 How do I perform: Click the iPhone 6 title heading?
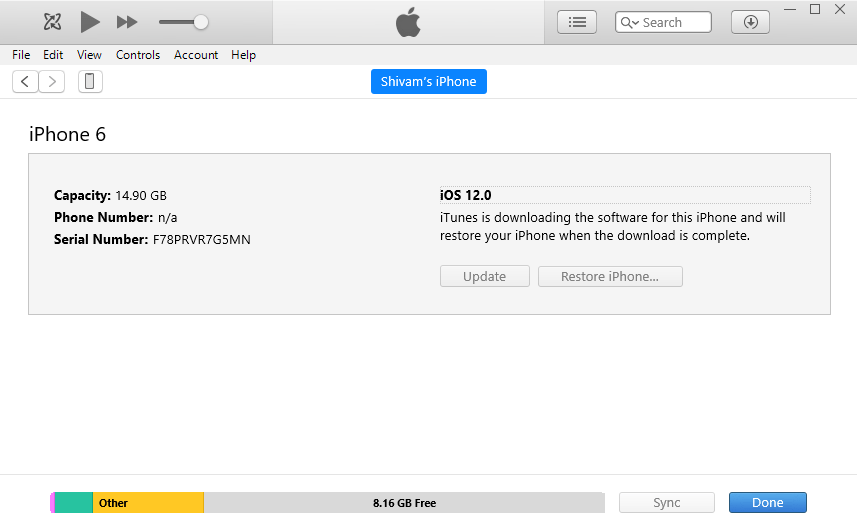click(x=67, y=134)
